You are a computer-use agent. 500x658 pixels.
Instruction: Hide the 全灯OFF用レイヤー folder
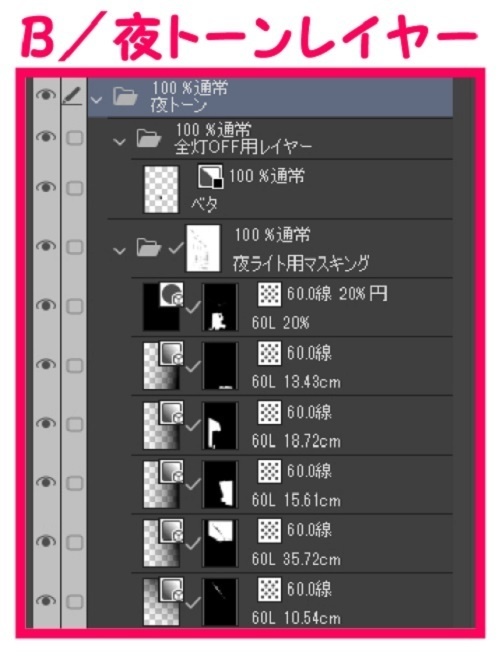click(x=45, y=137)
